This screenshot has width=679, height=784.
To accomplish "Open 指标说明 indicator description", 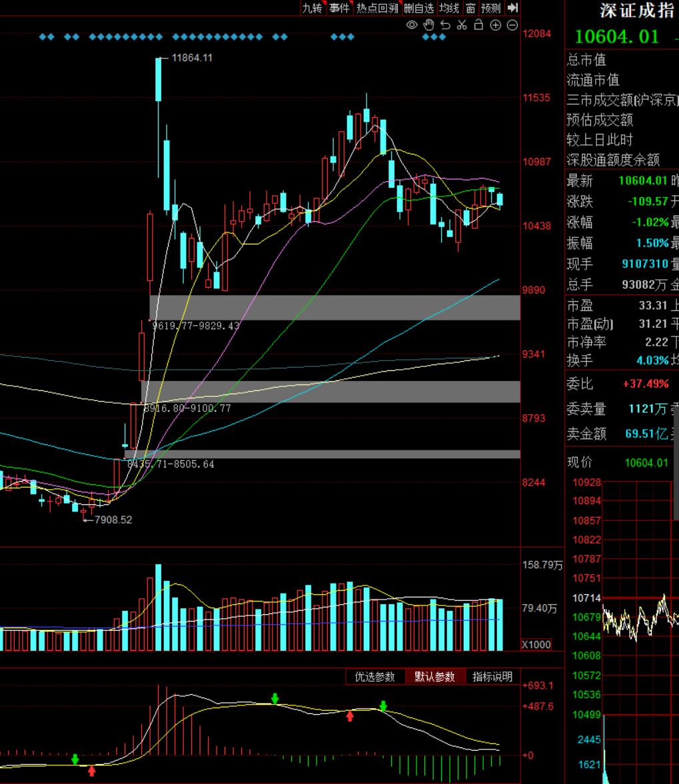I will pos(492,677).
